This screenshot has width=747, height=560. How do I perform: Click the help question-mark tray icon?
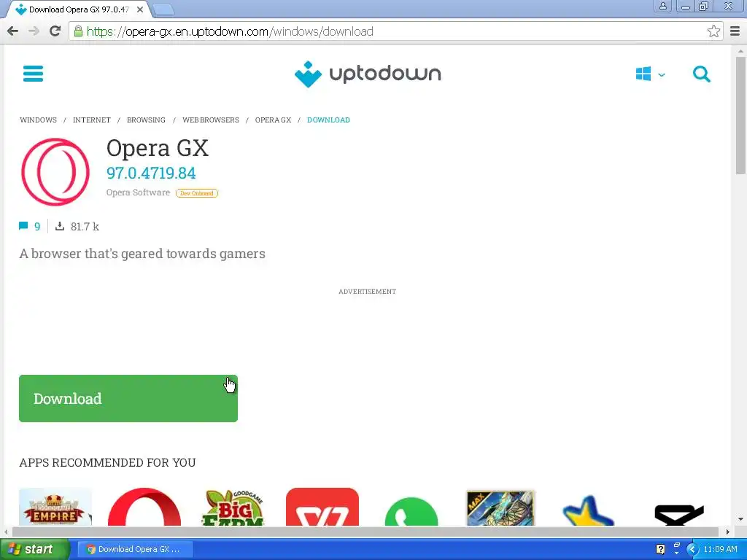click(660, 549)
